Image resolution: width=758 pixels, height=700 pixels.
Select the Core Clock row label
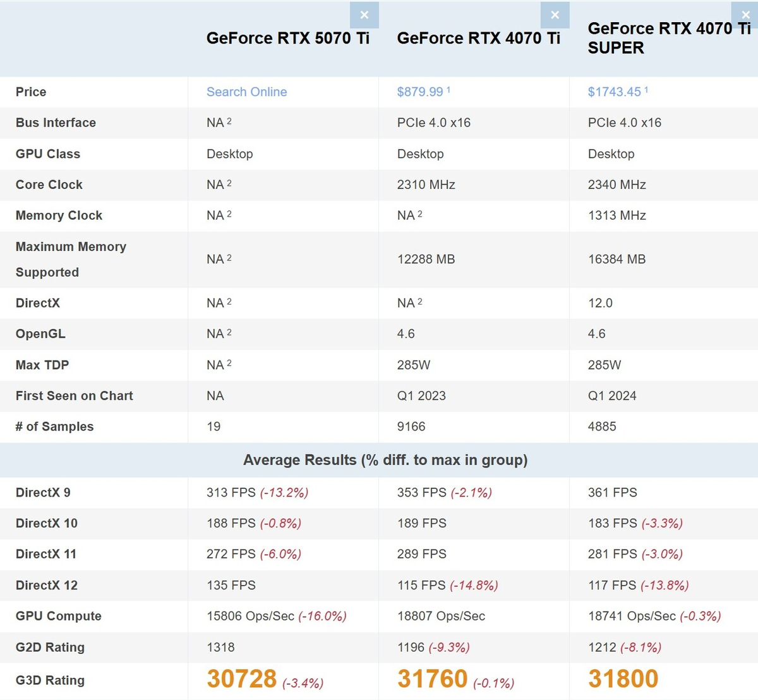pyautogui.click(x=49, y=184)
